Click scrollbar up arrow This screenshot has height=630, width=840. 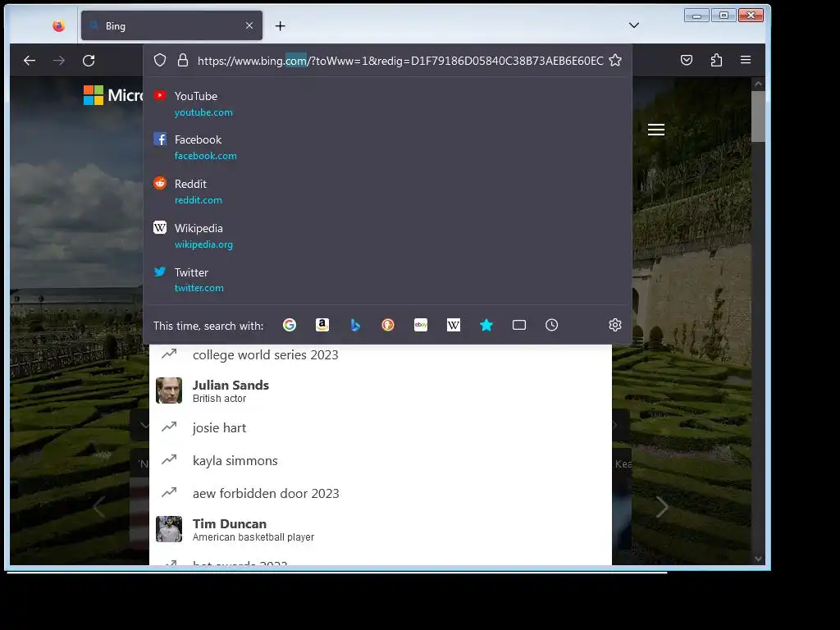click(757, 84)
